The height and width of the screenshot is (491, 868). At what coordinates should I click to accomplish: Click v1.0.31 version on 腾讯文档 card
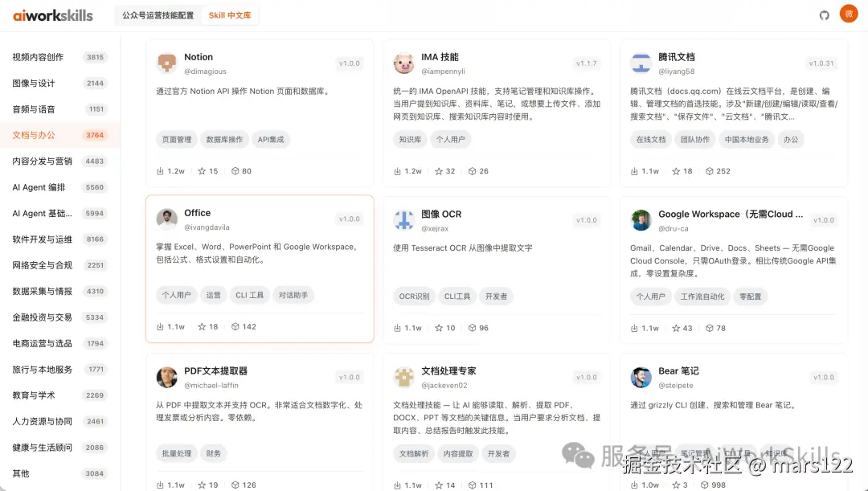pyautogui.click(x=821, y=63)
